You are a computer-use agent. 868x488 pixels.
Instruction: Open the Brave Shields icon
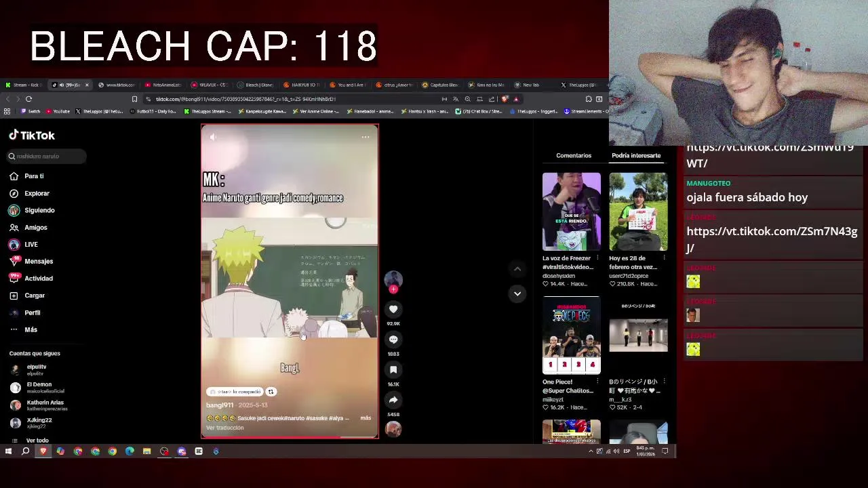click(505, 99)
